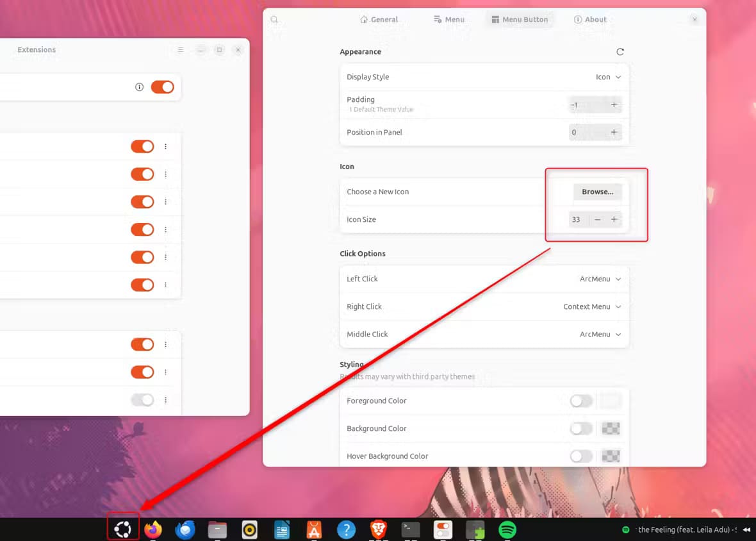
Task: Open Rhythmbox music player from the dock
Action: coord(250,529)
